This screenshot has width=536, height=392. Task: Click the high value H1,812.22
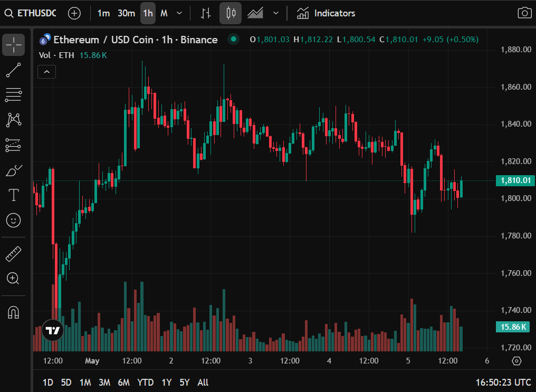tap(313, 40)
